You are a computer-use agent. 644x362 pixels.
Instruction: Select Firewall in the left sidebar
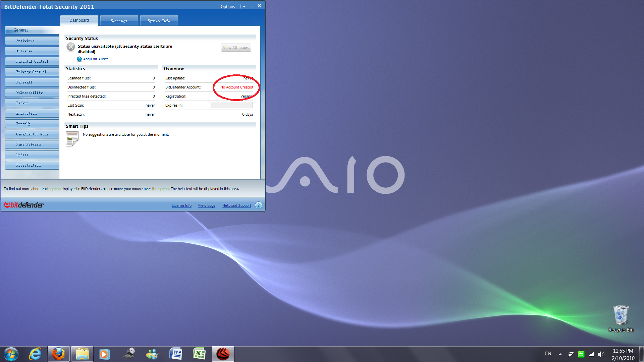(x=32, y=82)
